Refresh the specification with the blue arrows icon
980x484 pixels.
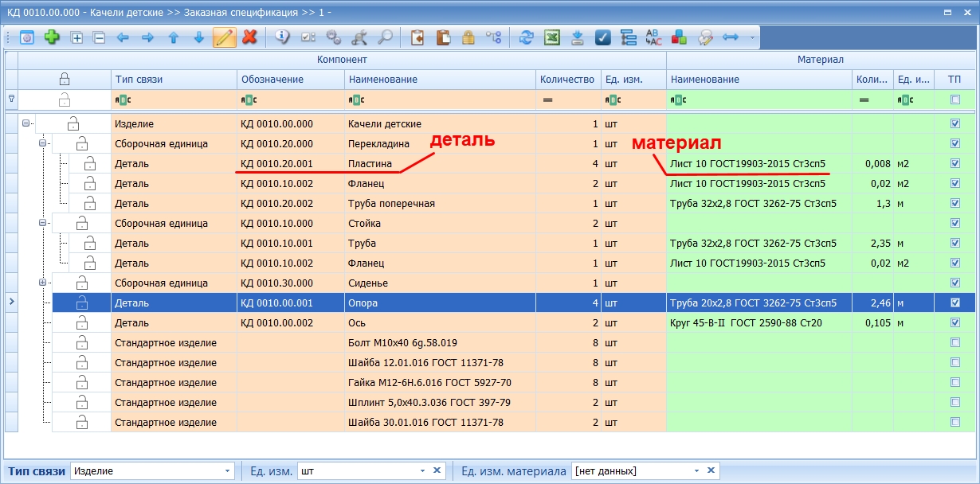point(526,37)
